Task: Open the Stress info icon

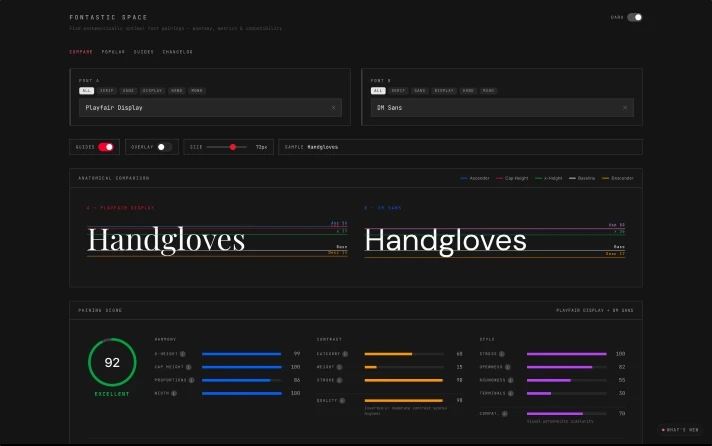Action: coord(502,354)
